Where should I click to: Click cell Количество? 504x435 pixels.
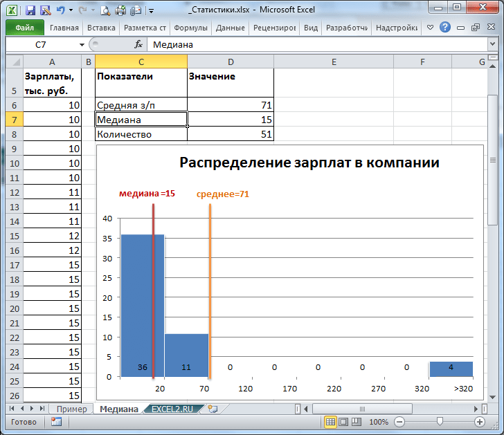(x=141, y=134)
